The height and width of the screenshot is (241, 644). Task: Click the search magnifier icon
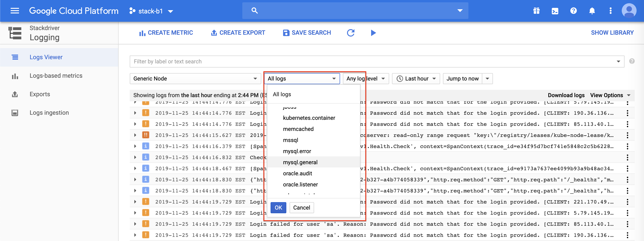[254, 10]
